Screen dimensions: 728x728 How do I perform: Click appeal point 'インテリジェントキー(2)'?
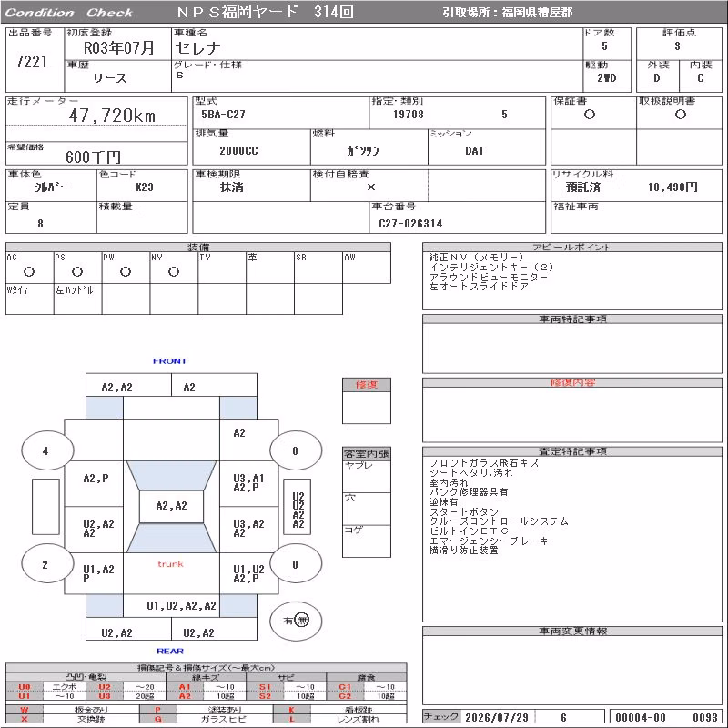point(491,267)
